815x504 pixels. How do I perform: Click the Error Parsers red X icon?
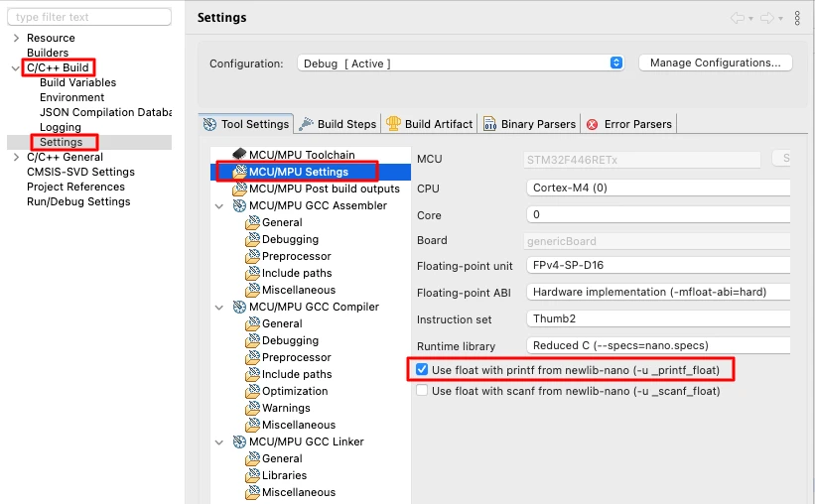[x=592, y=125]
